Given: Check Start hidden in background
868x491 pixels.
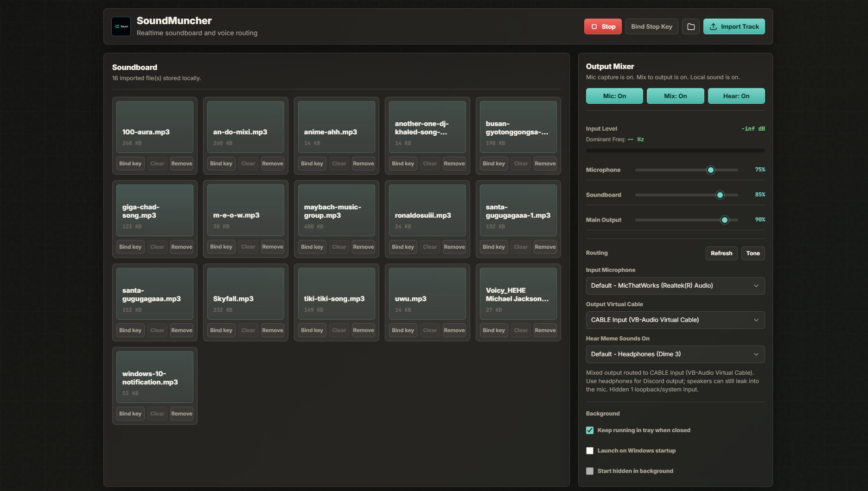Looking at the screenshot, I should click(590, 471).
